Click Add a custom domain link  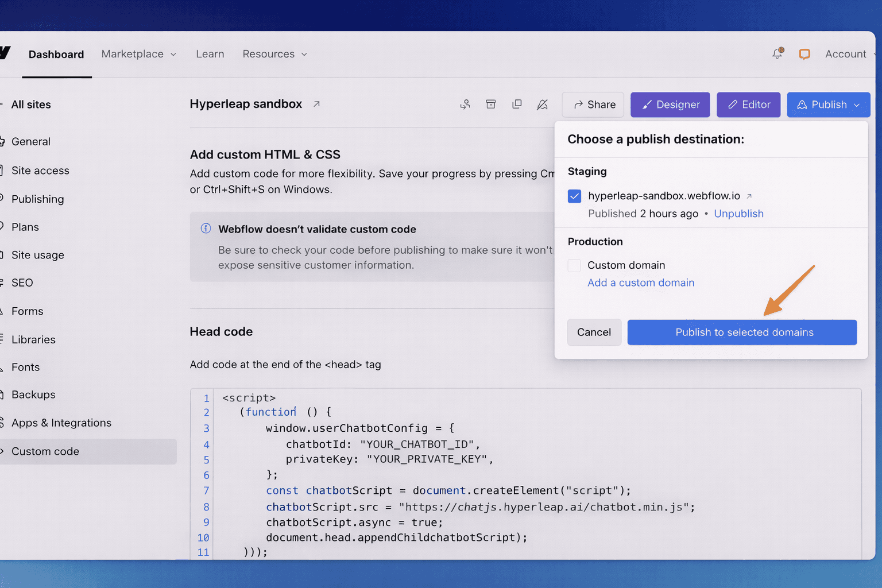(641, 283)
